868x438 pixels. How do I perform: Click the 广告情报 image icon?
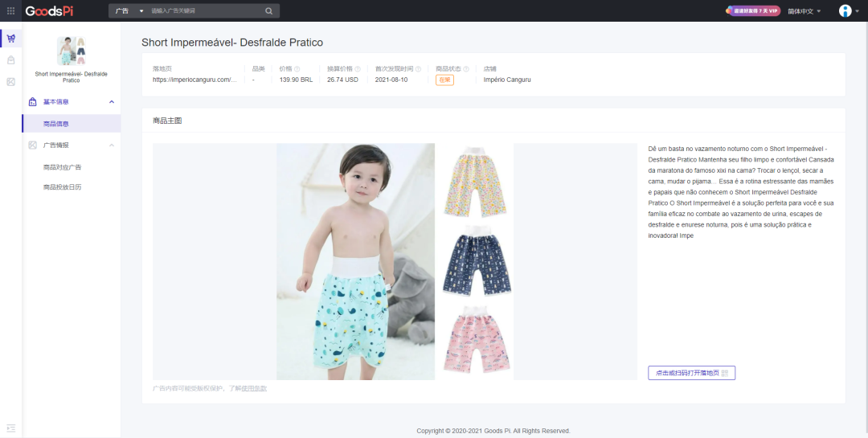(33, 145)
